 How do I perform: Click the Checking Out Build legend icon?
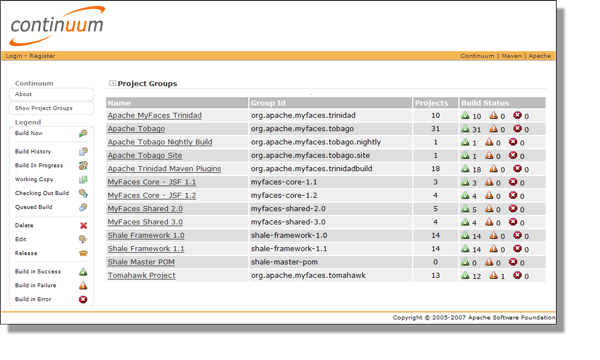tap(83, 193)
